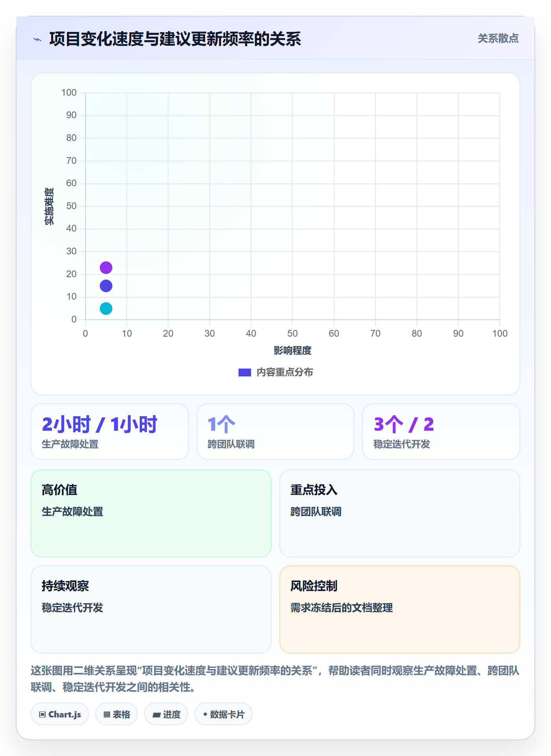The height and width of the screenshot is (756, 551).
Task: Click the 内容重点分布 legend label
Action: pyautogui.click(x=285, y=372)
